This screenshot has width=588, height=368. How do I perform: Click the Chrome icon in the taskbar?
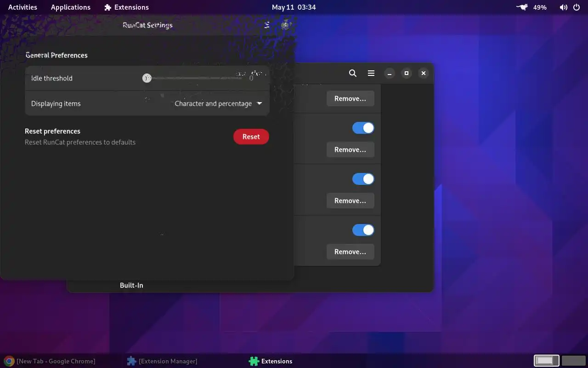(9, 361)
